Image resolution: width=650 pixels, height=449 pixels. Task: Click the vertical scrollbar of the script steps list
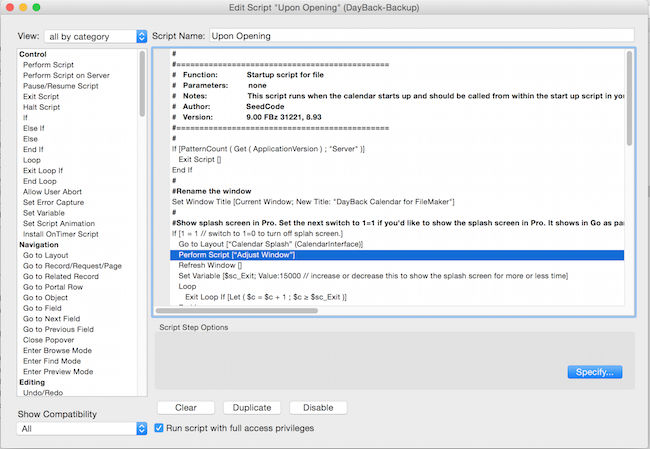coord(142,84)
